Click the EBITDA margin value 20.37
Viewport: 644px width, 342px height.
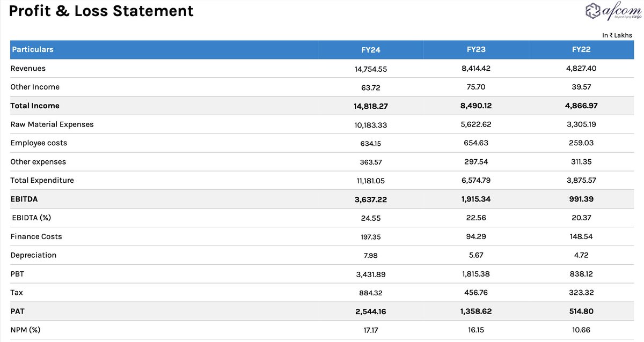(581, 218)
